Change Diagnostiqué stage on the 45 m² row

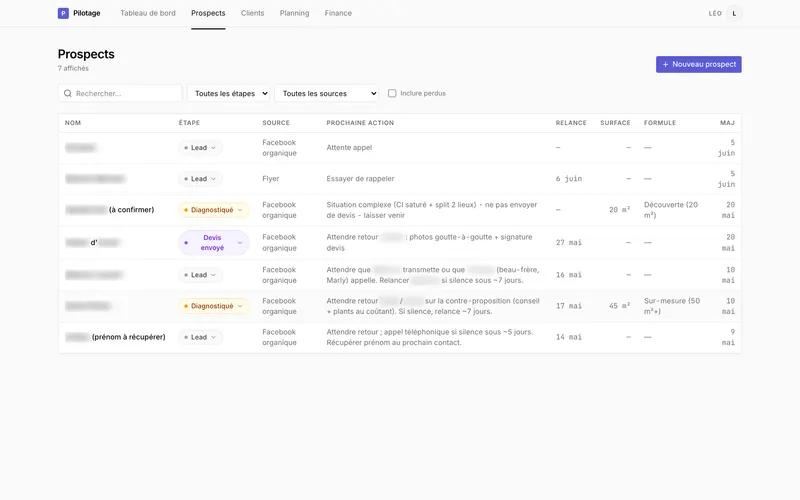pos(214,306)
